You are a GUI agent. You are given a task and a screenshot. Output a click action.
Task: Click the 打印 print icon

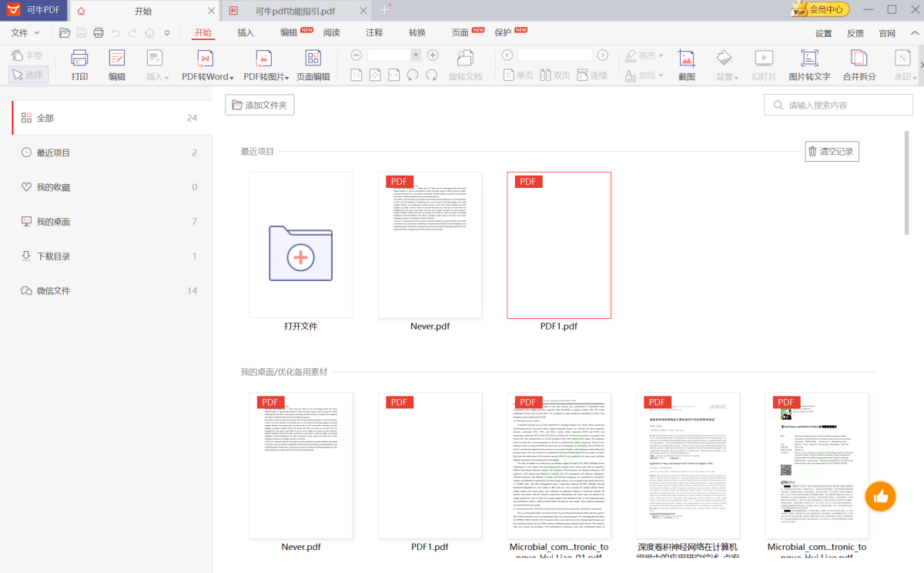(79, 65)
